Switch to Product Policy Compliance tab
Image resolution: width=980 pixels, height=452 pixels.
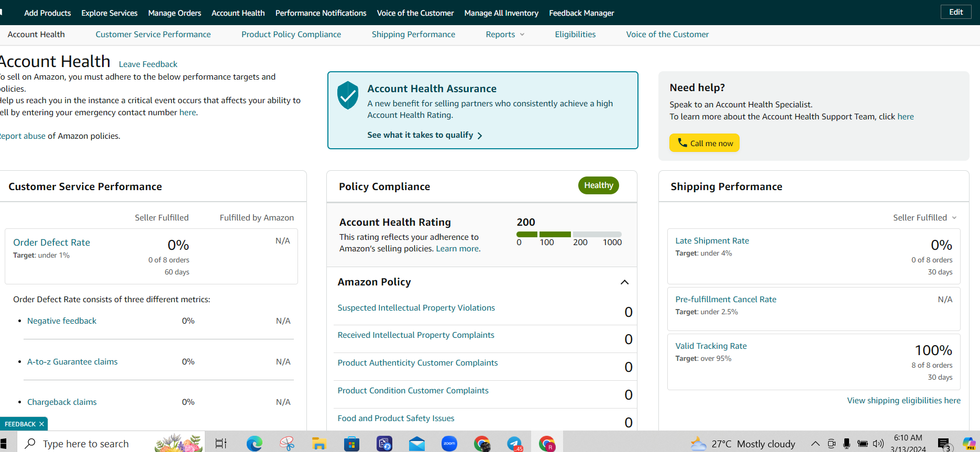click(x=291, y=35)
